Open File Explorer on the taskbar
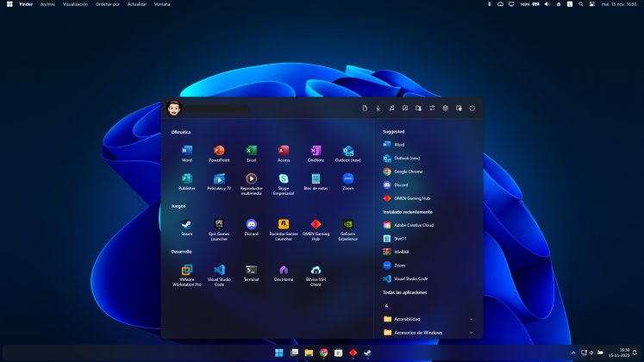Viewport: 644px width, 362px height. 309,353
